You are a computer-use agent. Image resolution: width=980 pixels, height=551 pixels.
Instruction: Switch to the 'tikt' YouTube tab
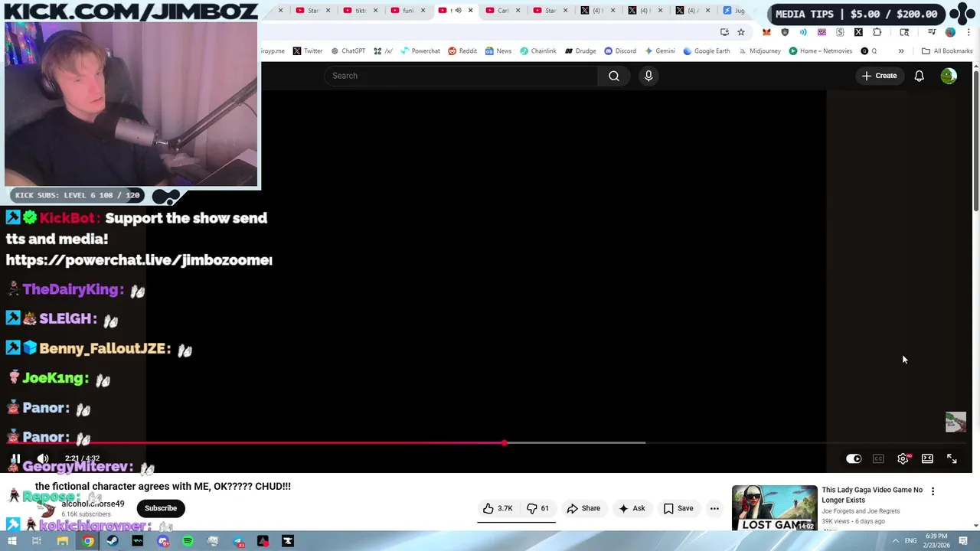point(355,11)
